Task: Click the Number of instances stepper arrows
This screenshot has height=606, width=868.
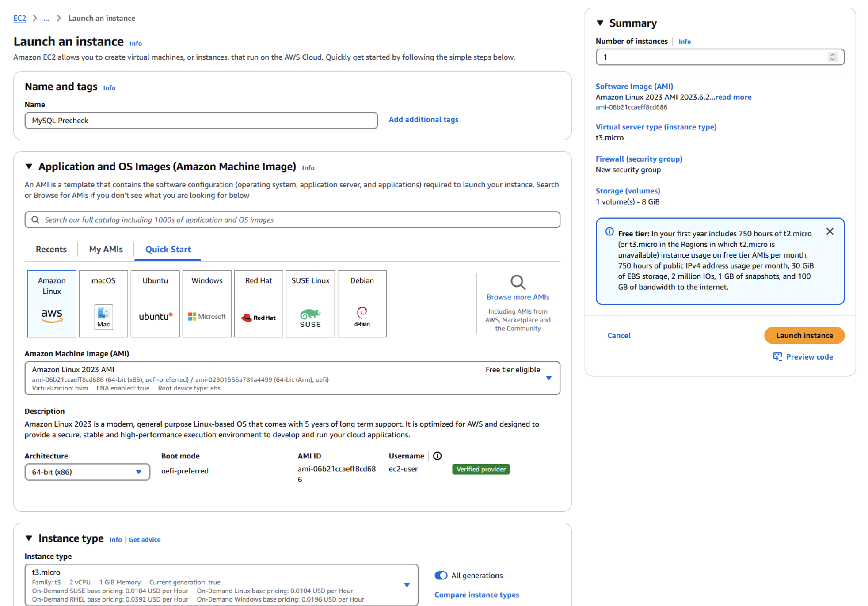Action: click(x=832, y=57)
